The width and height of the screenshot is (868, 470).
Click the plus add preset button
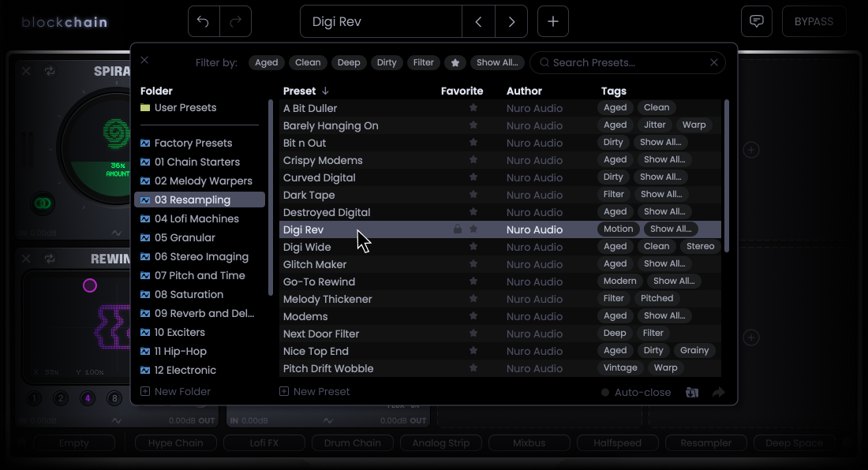point(553,21)
